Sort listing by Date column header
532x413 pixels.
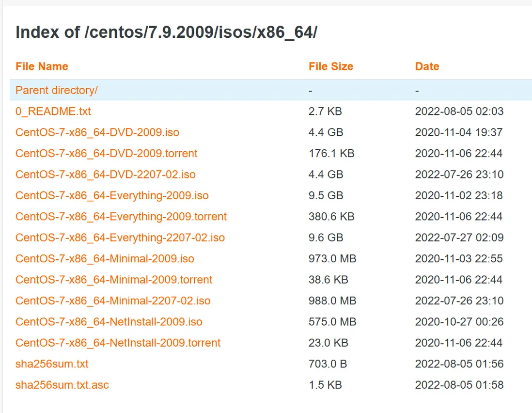(427, 66)
